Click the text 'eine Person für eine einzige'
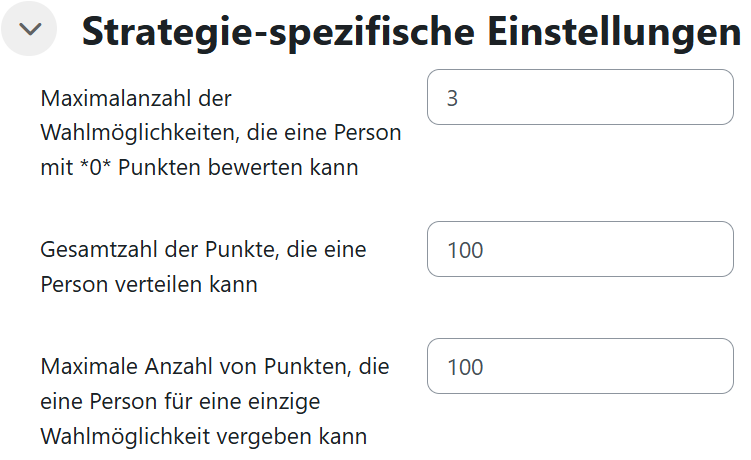The height and width of the screenshot is (460, 751). pos(182,402)
